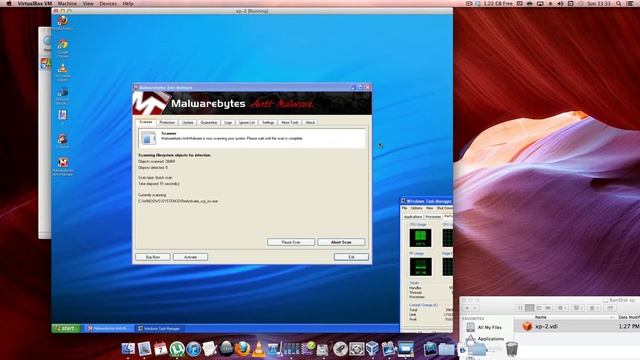Select Processes tab in Task Manager
This screenshot has width=640, height=360.
(x=433, y=217)
